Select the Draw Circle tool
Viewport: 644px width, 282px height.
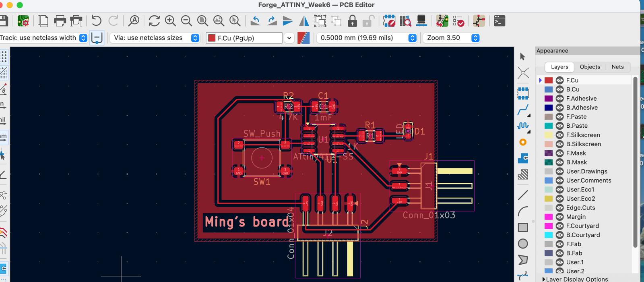point(523,244)
